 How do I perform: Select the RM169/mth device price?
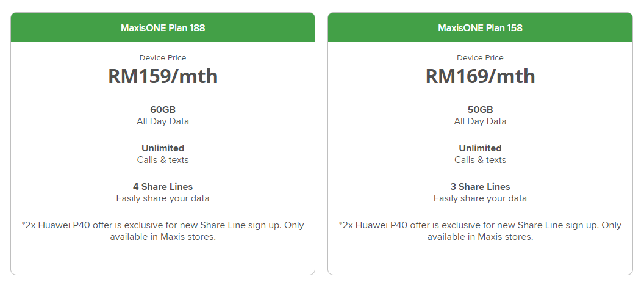pos(480,76)
